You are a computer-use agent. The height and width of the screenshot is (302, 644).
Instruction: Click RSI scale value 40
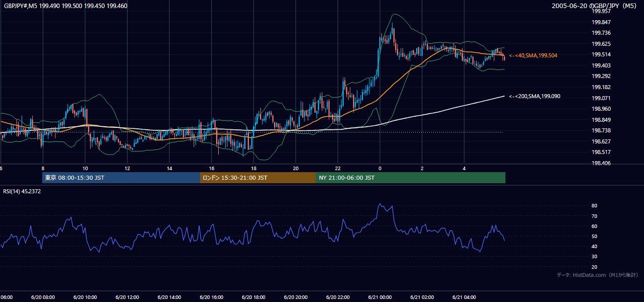pyautogui.click(x=595, y=247)
